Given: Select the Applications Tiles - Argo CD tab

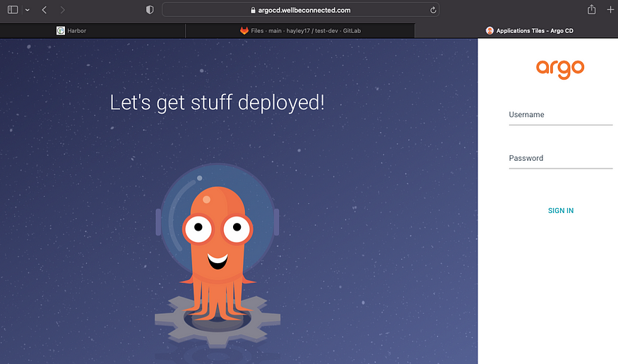Looking at the screenshot, I should click(x=516, y=31).
